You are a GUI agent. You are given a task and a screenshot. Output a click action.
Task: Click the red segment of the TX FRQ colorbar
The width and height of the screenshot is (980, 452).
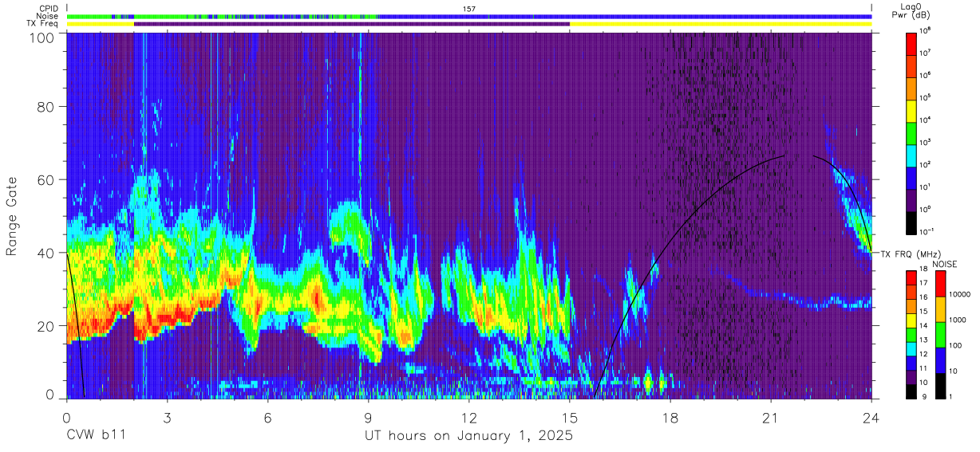[911, 277]
